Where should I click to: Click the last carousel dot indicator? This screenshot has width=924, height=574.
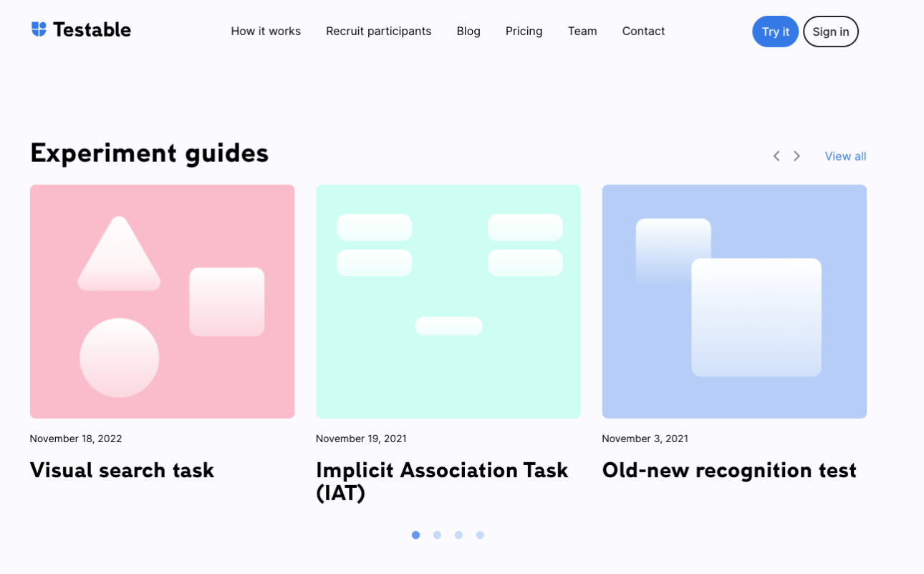click(x=480, y=535)
